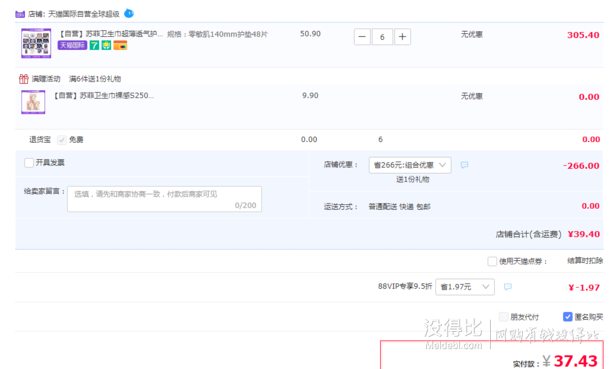Click the red gift icon beside 满赠活动
The image size is (610, 369).
click(x=23, y=79)
